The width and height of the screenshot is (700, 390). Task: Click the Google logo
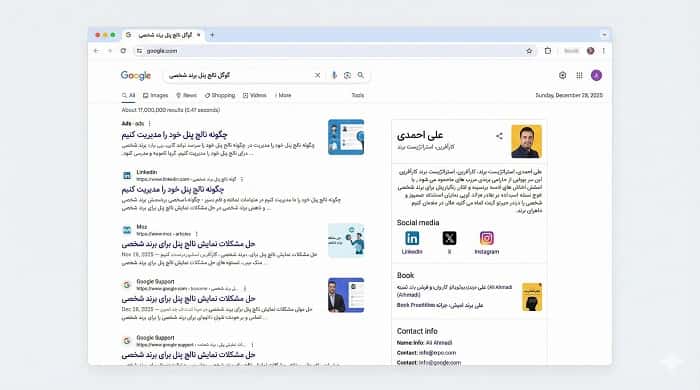tap(136, 75)
